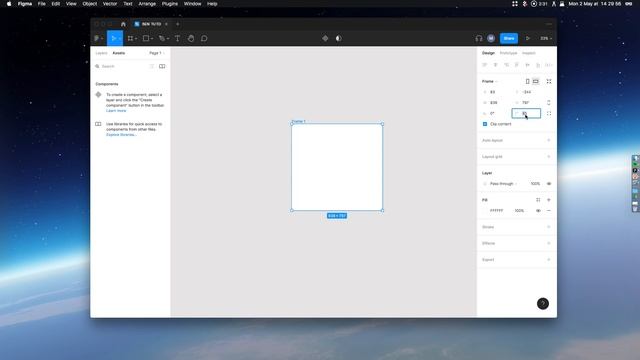This screenshot has height=360, width=640.
Task: Add an Effect with the plus
Action: tap(549, 243)
